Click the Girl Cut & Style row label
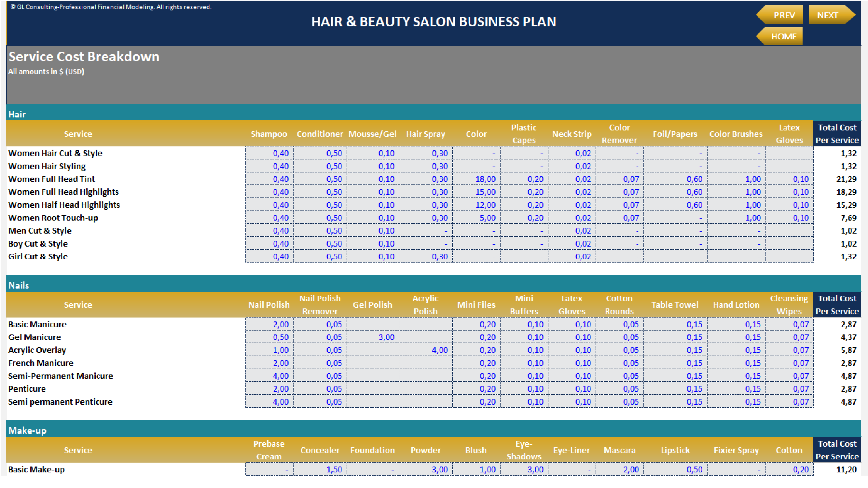Viewport: 868px width, 488px height. pyautogui.click(x=38, y=257)
